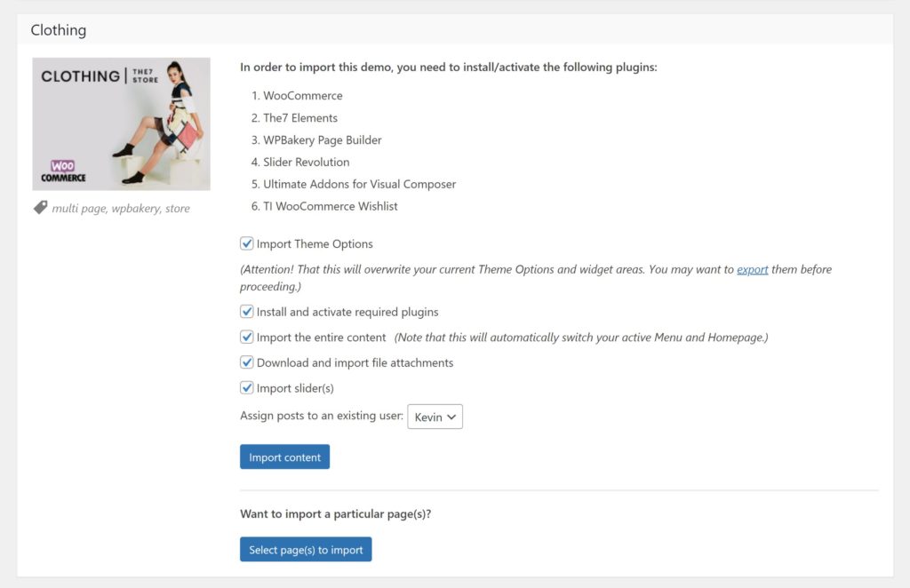Screen dimensions: 910x588
Task: Uncheck the Import Theme Options checkbox
Action: tap(247, 243)
